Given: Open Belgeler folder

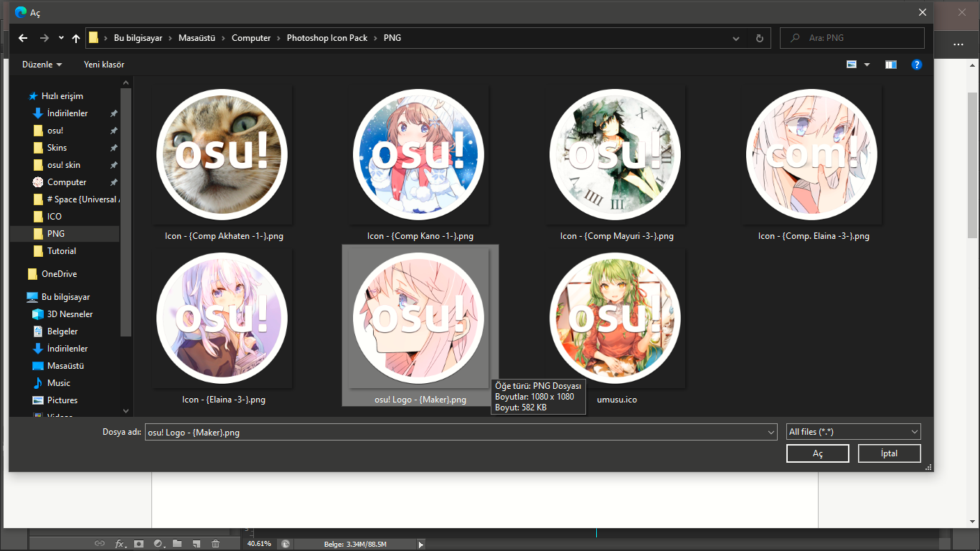Looking at the screenshot, I should coord(62,331).
